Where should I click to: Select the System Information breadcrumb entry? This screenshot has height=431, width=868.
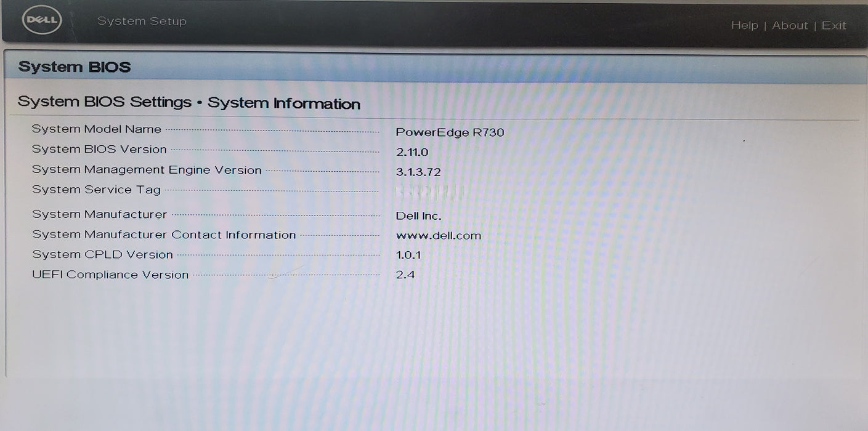click(284, 103)
